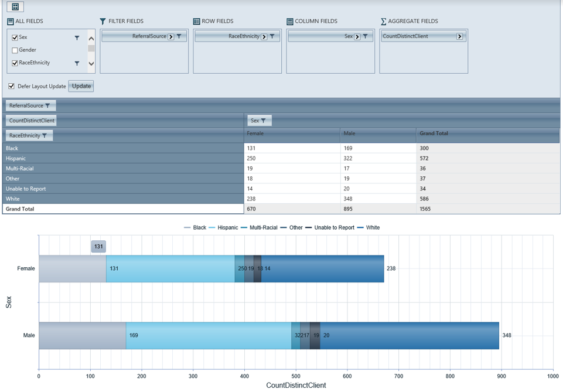Click Male Hispanic light-blue bar segment
The width and height of the screenshot is (563, 392).
tap(209, 335)
